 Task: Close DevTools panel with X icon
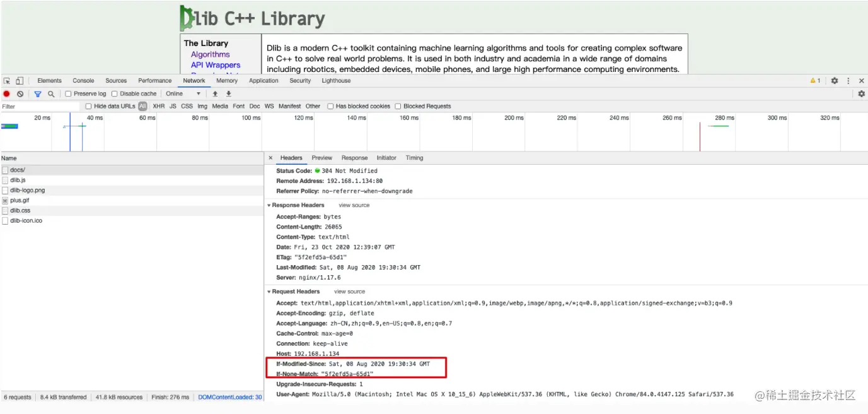click(x=860, y=81)
